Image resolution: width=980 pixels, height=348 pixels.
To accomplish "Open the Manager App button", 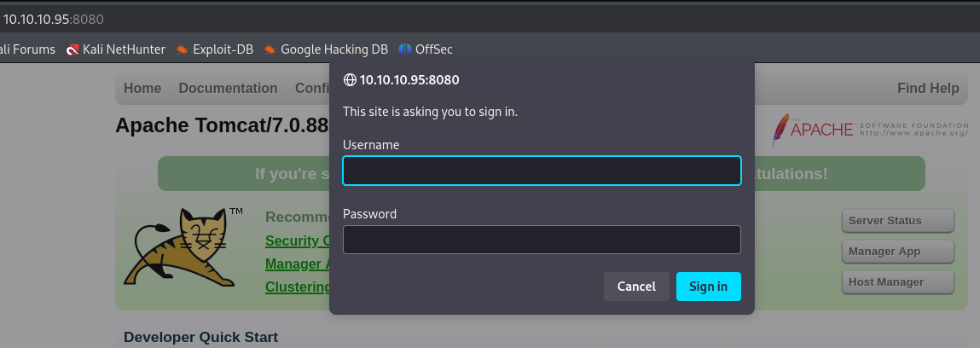I will (897, 251).
